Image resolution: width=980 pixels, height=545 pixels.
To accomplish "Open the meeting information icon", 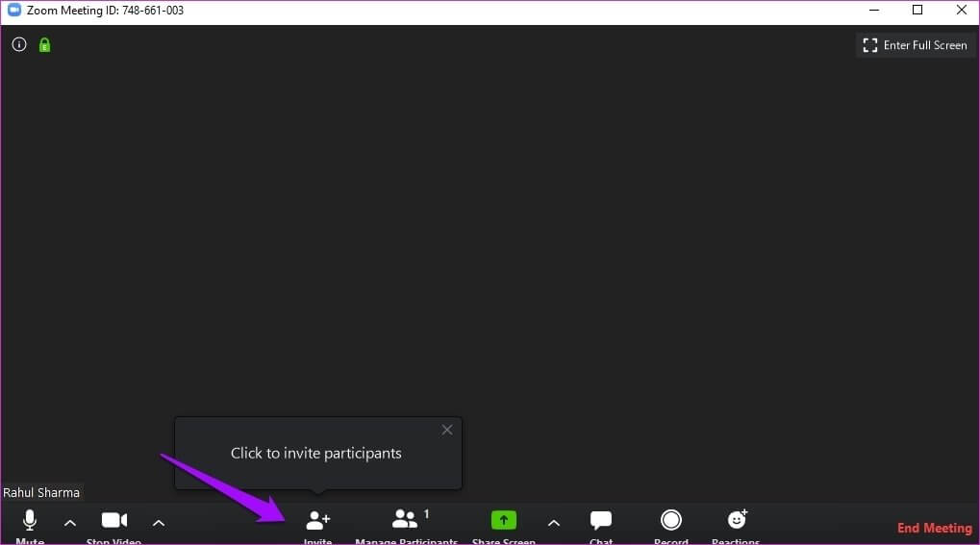I will [19, 44].
